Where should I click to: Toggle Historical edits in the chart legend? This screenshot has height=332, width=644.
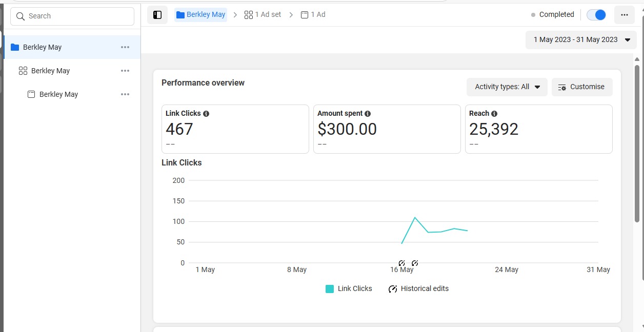pos(418,289)
